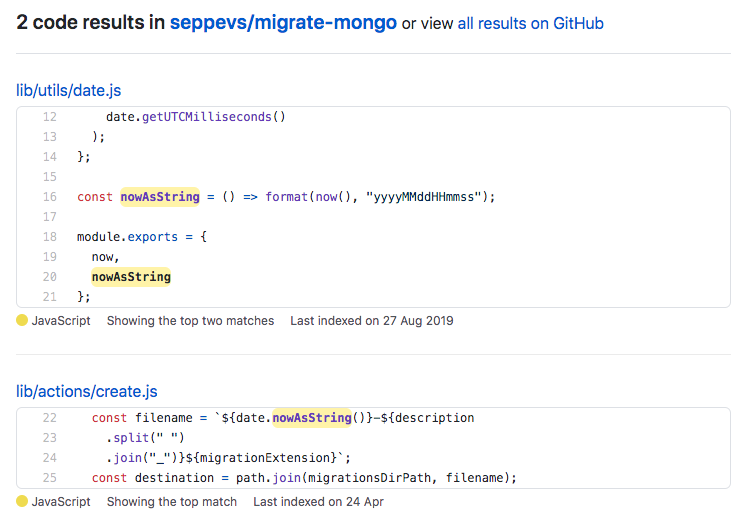Click 'Last indexed on 24 Apr'

coord(319,502)
